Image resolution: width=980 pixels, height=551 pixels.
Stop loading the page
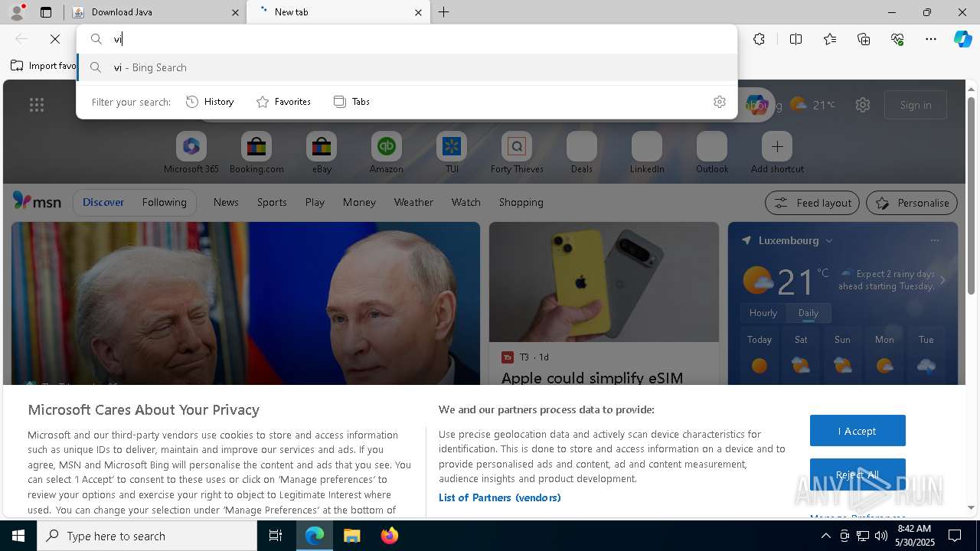pos(55,39)
